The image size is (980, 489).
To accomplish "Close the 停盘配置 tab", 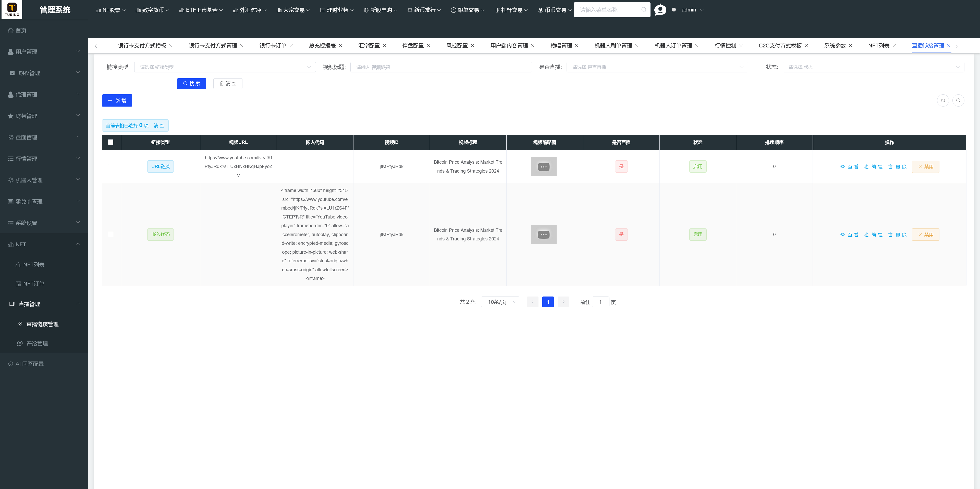I will 428,46.
